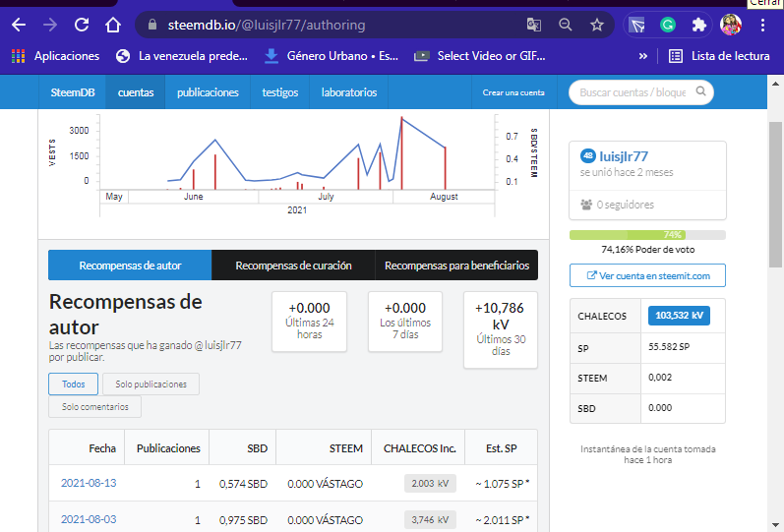Click the Est. SP column header
Viewport: 784px width, 532px height.
pyautogui.click(x=501, y=448)
